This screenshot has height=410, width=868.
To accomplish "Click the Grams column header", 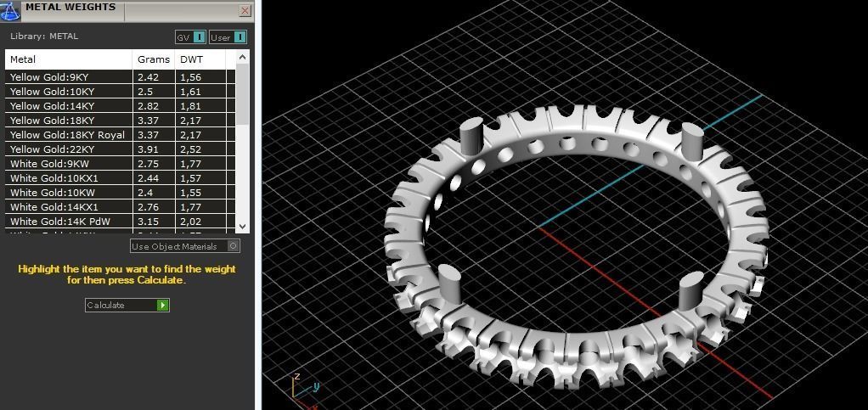I will [154, 59].
